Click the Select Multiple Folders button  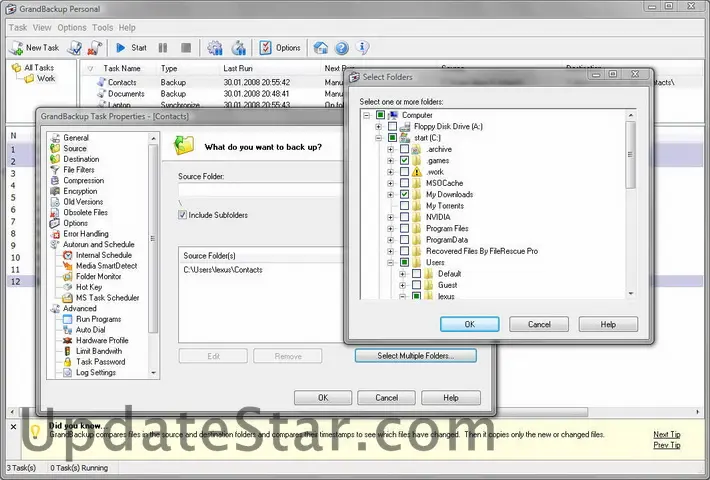[x=413, y=355]
